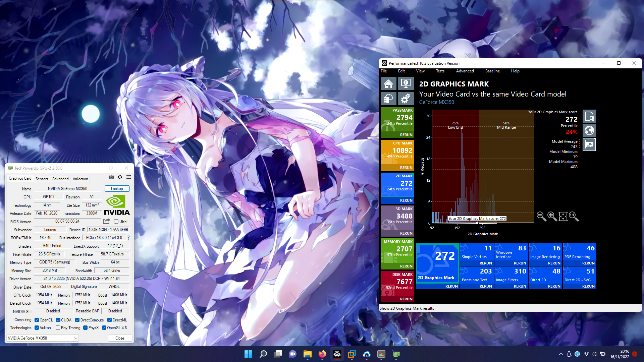644x362 pixels.
Task: Refresh GPU-Z data
Action: click(x=120, y=177)
